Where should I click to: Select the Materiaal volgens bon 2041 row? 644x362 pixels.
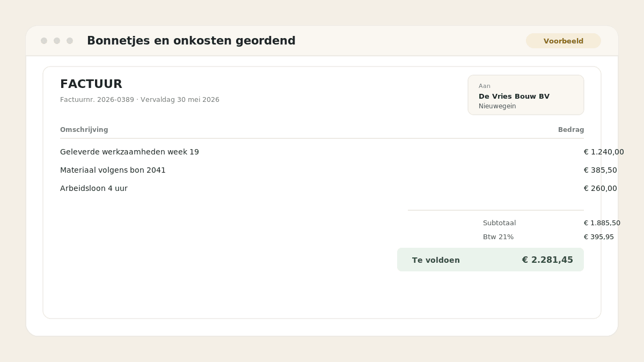pyautogui.click(x=322, y=170)
